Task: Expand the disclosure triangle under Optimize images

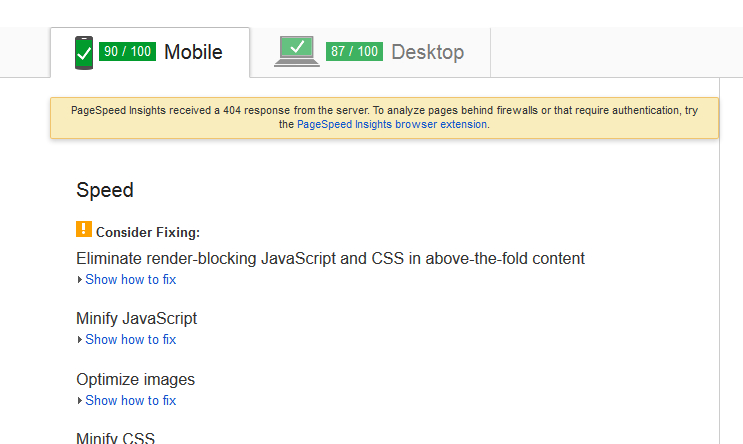Action: (80, 401)
